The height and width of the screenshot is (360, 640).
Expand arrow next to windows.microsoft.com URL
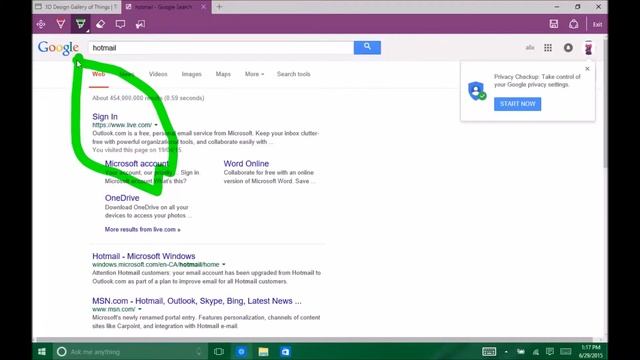tap(224, 264)
